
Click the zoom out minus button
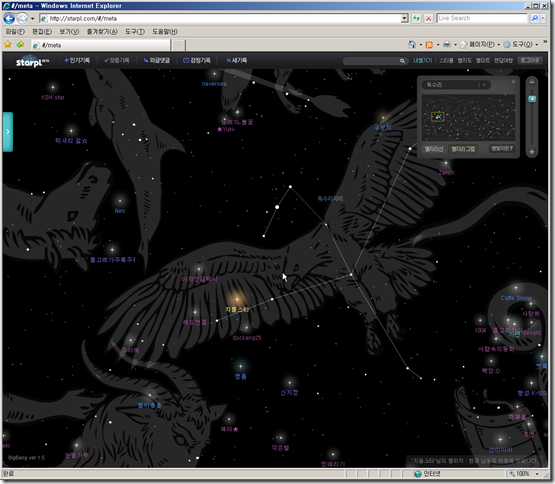[x=532, y=82]
